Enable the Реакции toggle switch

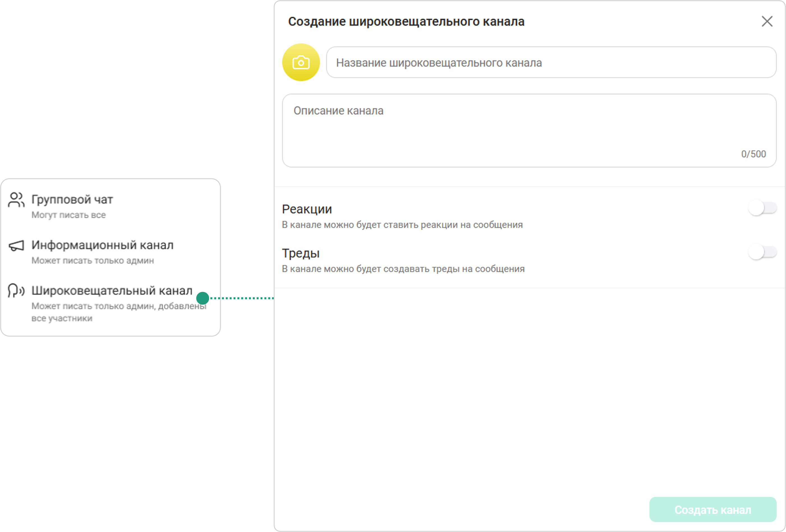(x=762, y=208)
